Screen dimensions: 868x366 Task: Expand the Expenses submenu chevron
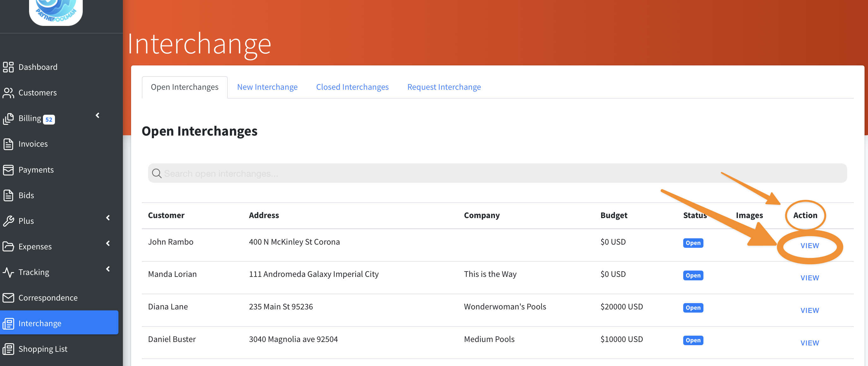pyautogui.click(x=108, y=244)
